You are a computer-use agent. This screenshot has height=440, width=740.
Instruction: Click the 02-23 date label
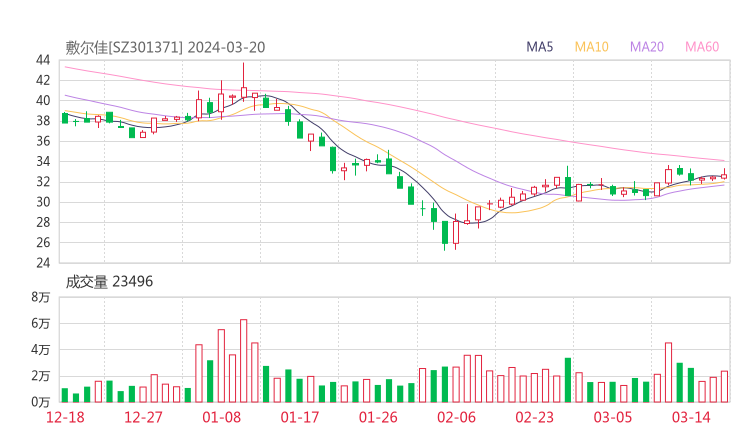pos(535,417)
